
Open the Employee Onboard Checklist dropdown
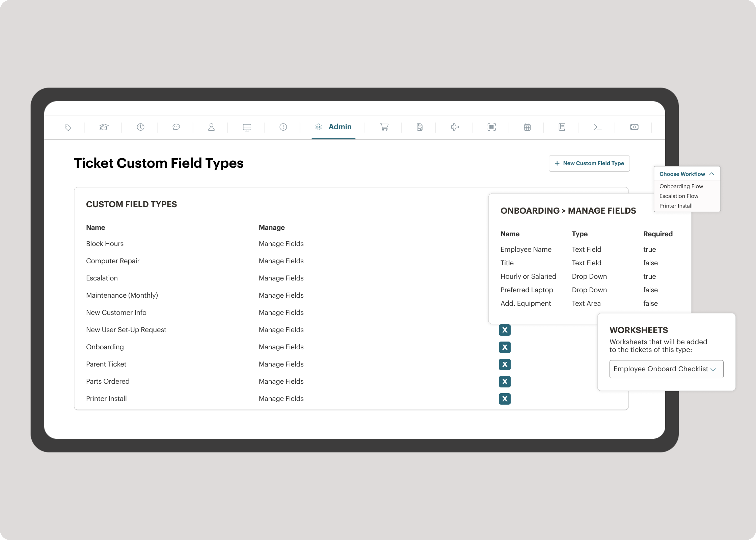pyautogui.click(x=666, y=369)
